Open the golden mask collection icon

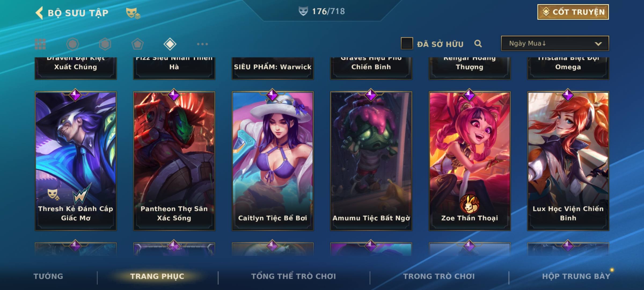(133, 13)
